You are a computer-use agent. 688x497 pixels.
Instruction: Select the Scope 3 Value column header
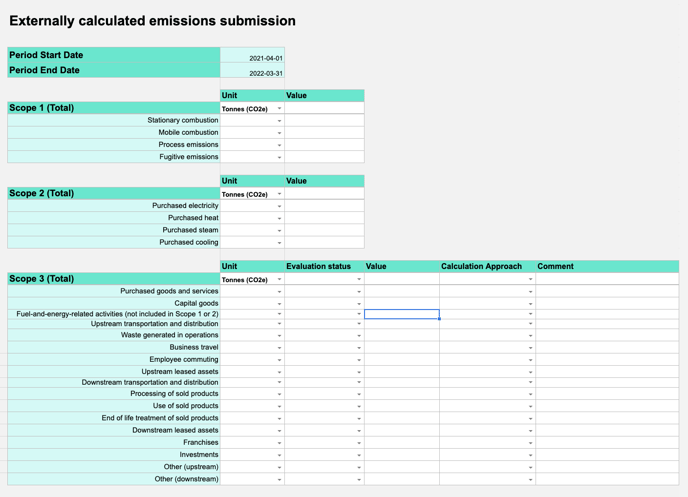point(402,266)
